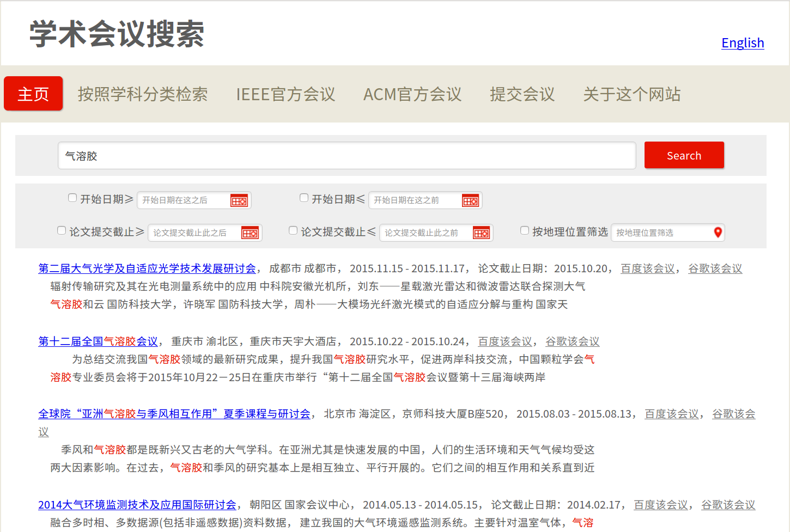Screen dimensions: 790x532
Task: Open the calendar picker for 论文提交截止此之后
Action: point(250,233)
